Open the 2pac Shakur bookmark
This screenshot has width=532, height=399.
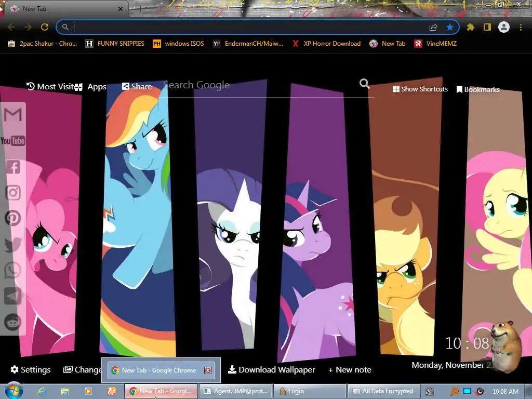click(x=43, y=44)
